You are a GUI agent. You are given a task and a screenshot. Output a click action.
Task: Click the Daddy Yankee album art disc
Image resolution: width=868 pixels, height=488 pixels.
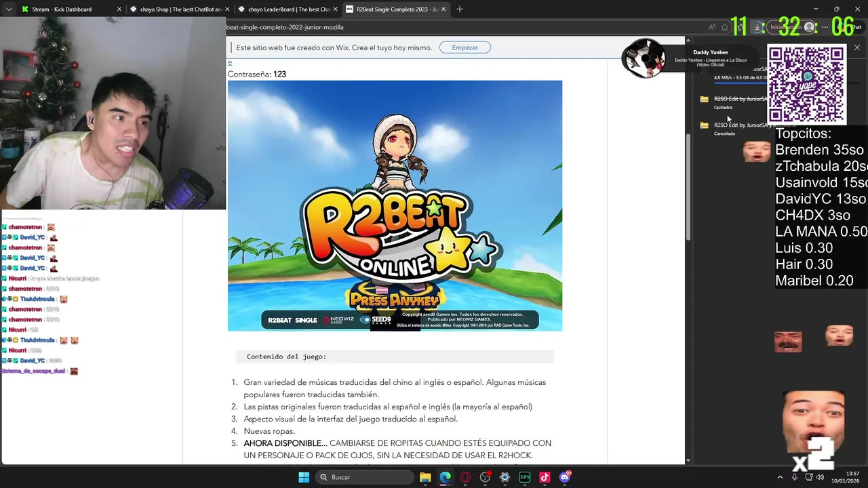[x=644, y=58]
